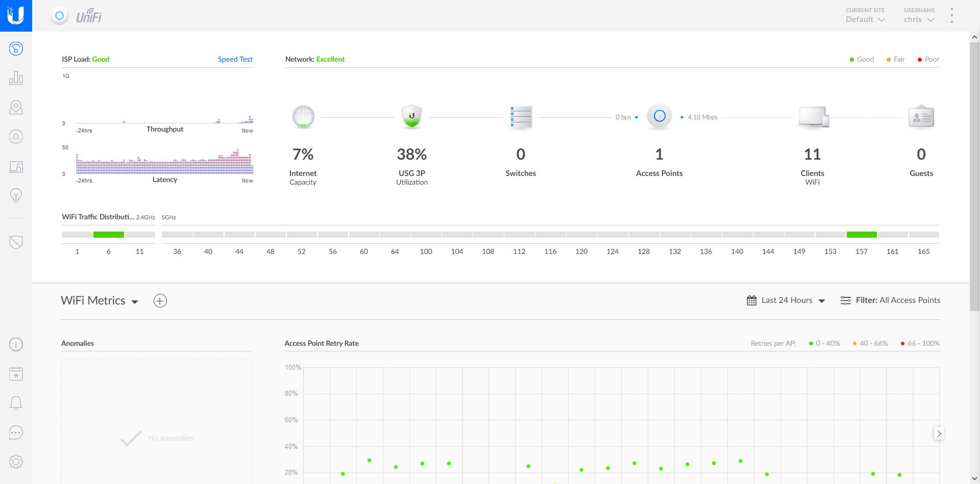Image resolution: width=980 pixels, height=484 pixels.
Task: Open the Events calendar icon
Action: [x=16, y=373]
